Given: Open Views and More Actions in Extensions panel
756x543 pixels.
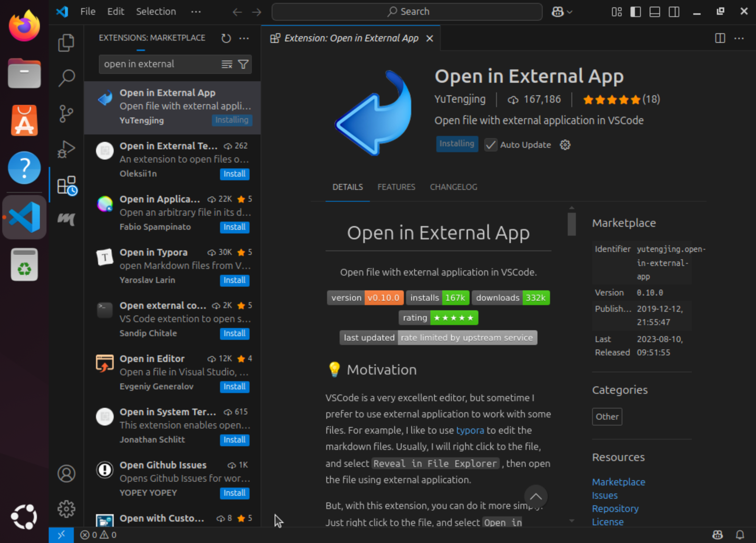Looking at the screenshot, I should point(244,38).
